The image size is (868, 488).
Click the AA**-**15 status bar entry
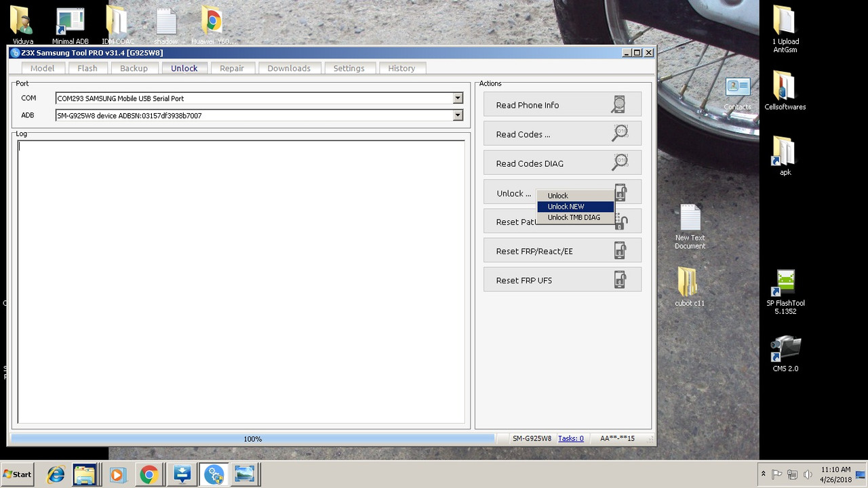click(x=617, y=439)
